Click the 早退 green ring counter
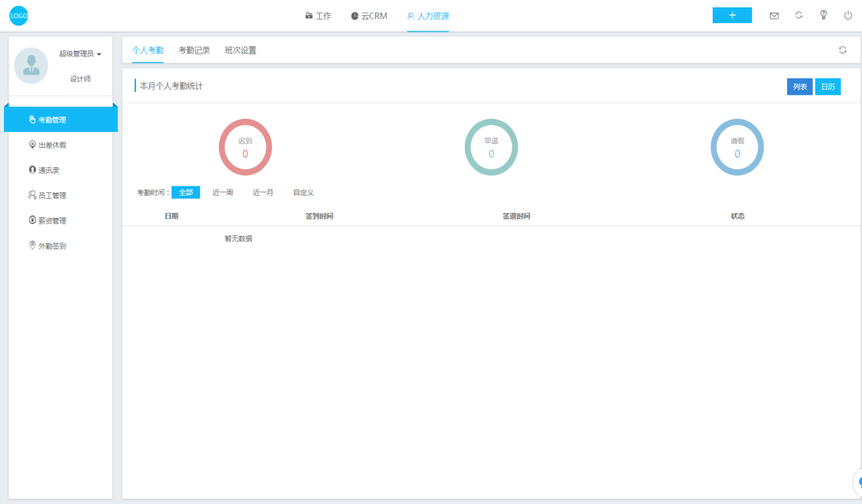The height and width of the screenshot is (504, 862). coord(491,147)
